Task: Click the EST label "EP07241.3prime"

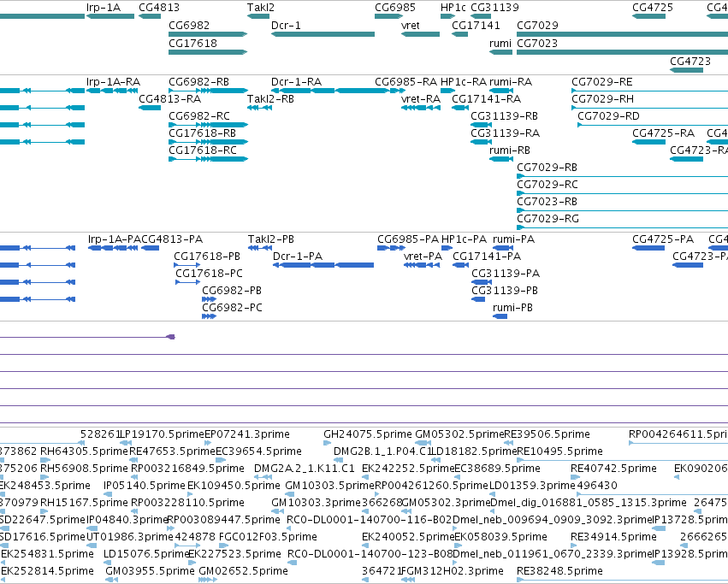Action: click(x=247, y=434)
